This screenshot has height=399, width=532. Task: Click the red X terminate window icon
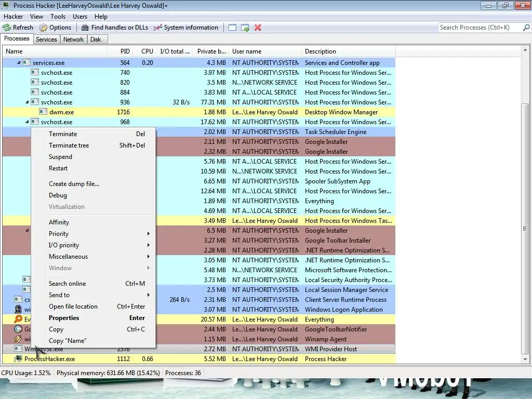258,28
